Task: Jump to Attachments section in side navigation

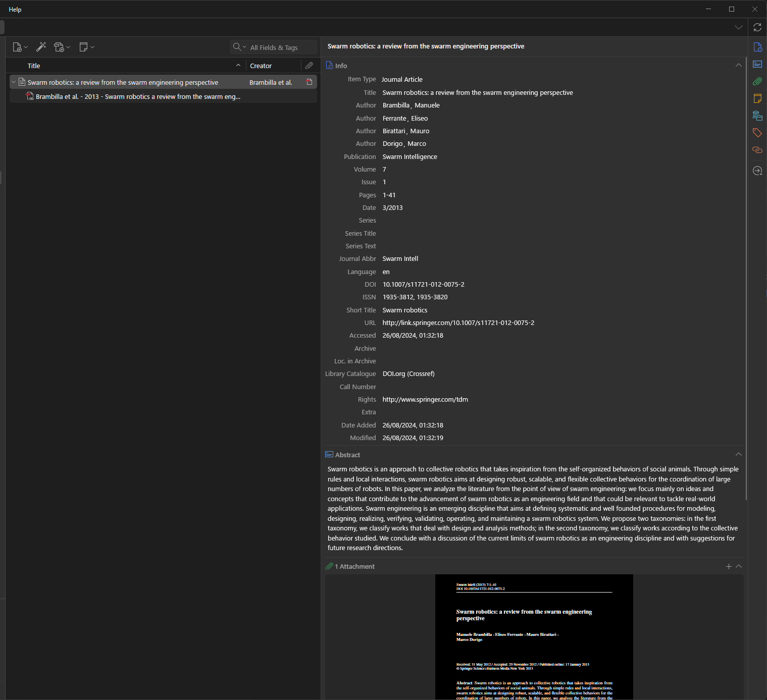Action: coord(757,81)
